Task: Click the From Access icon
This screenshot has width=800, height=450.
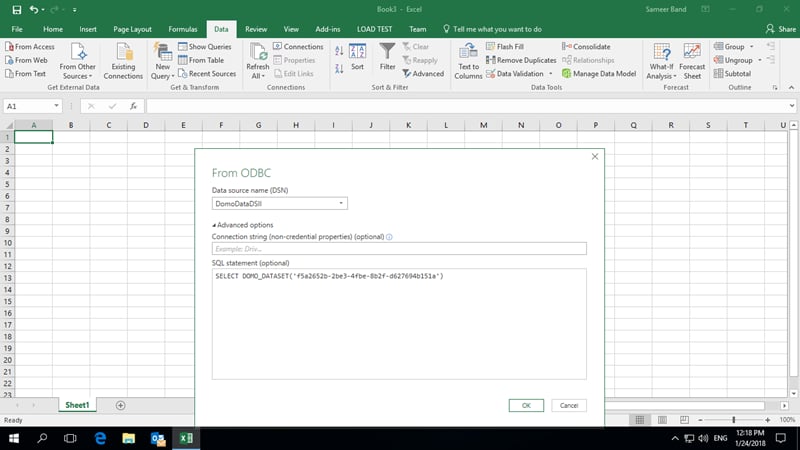Action: (x=9, y=46)
